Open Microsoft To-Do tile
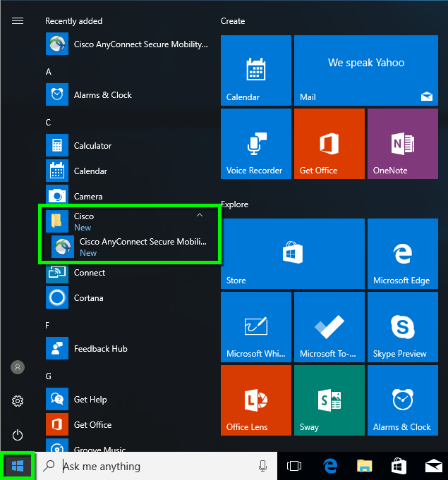This screenshot has height=480, width=448. pyautogui.click(x=329, y=327)
